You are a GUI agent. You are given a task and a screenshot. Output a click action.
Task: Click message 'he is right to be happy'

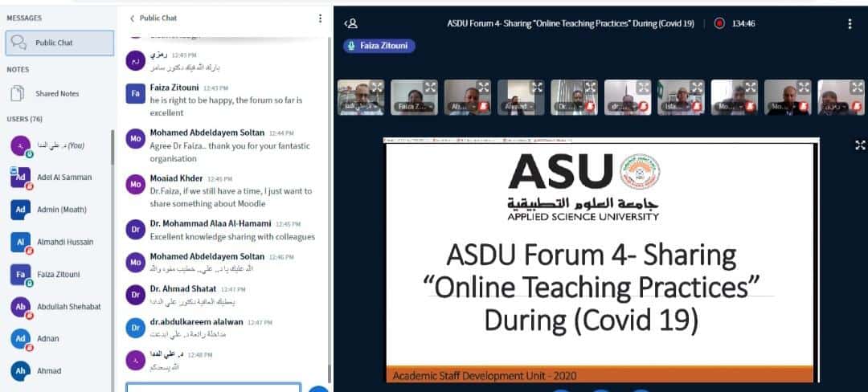click(226, 106)
